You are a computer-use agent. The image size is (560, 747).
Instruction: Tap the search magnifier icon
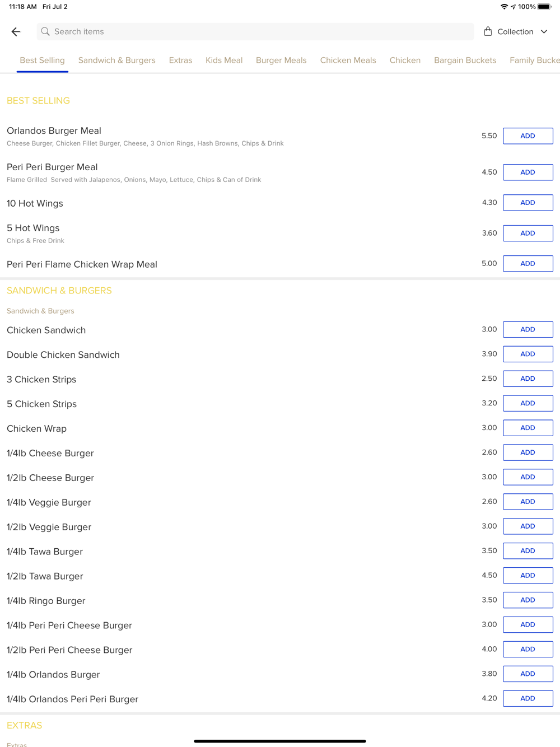(x=45, y=32)
